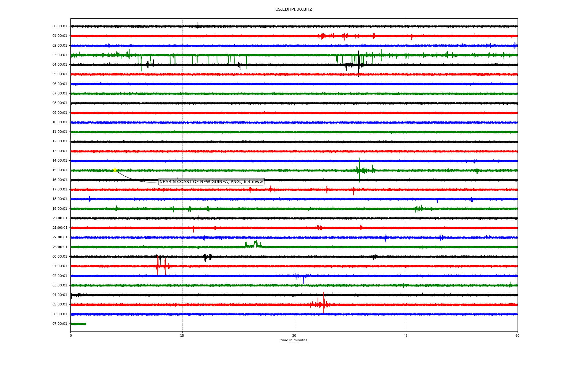Click the 30 tick on the x-axis

point(294,335)
